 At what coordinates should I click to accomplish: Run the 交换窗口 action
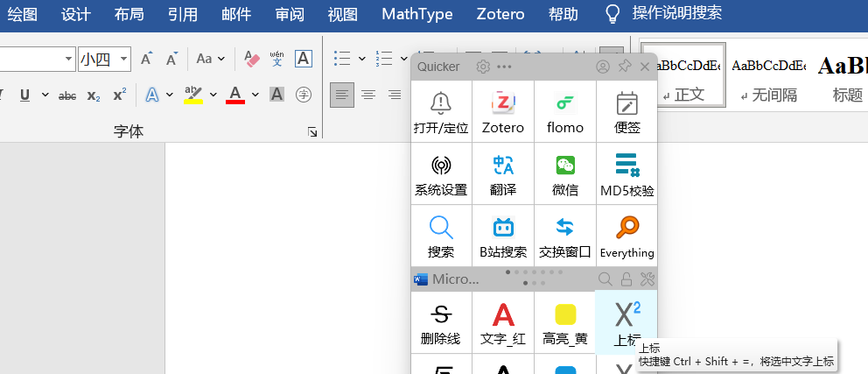tap(565, 236)
